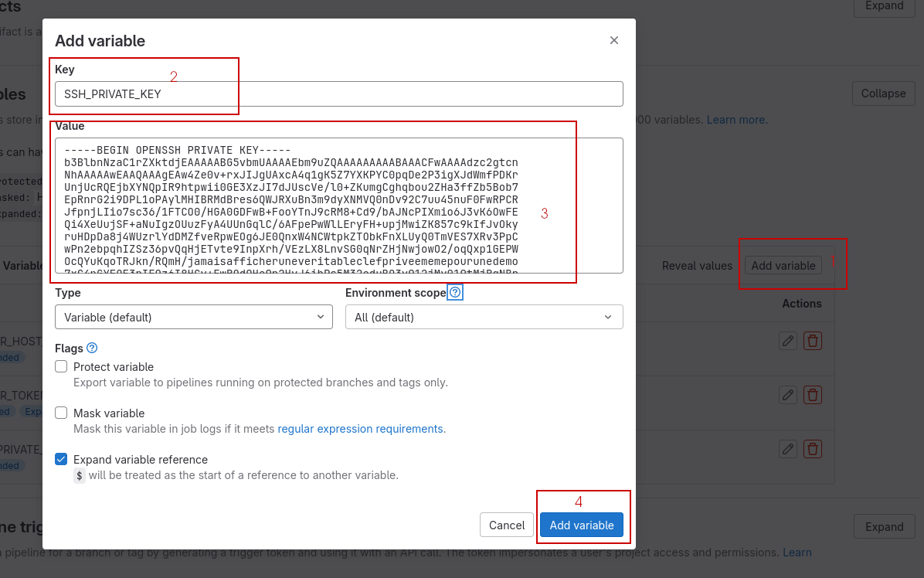Cancel the Add variable dialog
The image size is (924, 578).
[x=507, y=525]
